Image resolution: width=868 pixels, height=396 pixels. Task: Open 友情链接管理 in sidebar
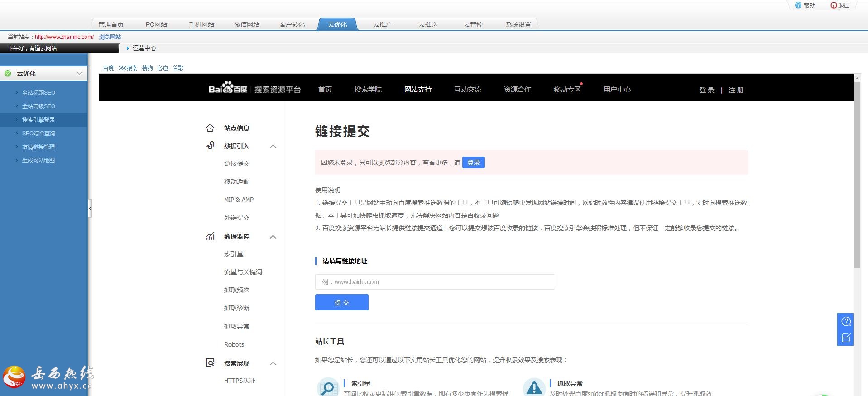click(38, 147)
